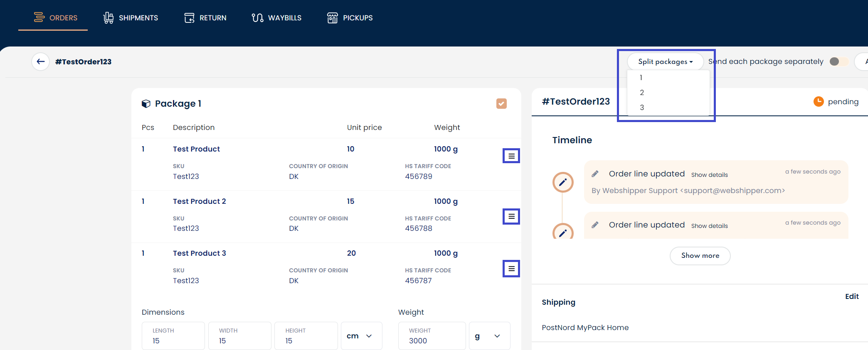Viewport: 868px width, 350px height.
Task: Enable Send each package separately switch
Action: click(x=838, y=61)
